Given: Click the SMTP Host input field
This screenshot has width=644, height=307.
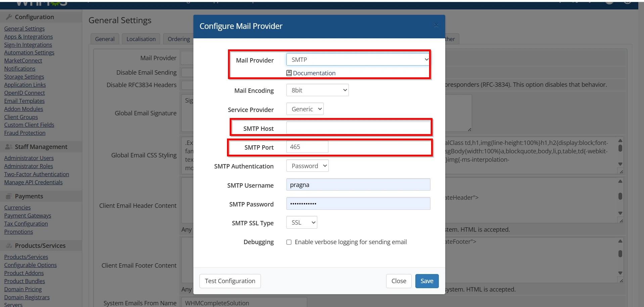Looking at the screenshot, I should (358, 128).
